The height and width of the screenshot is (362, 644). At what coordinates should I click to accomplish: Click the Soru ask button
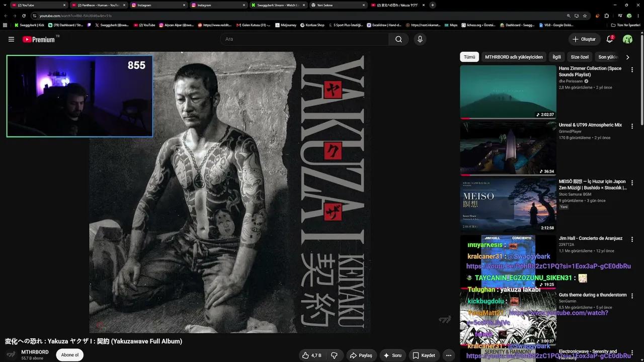(393, 355)
